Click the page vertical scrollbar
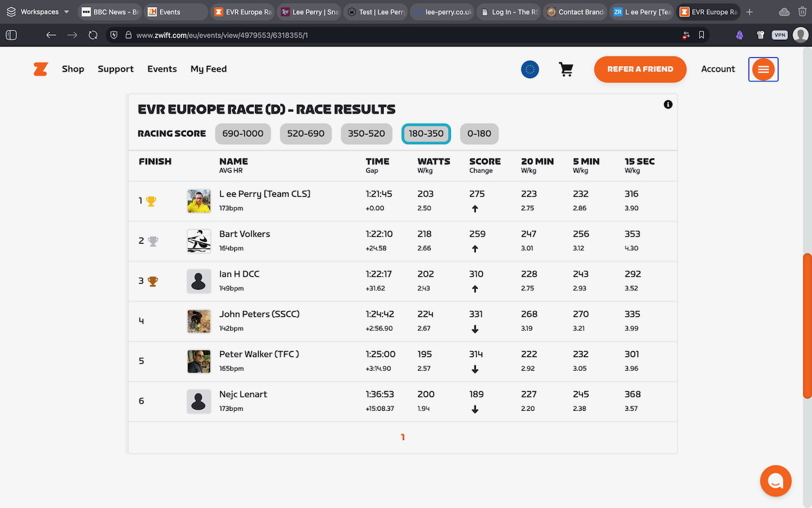The image size is (812, 508). point(807,326)
